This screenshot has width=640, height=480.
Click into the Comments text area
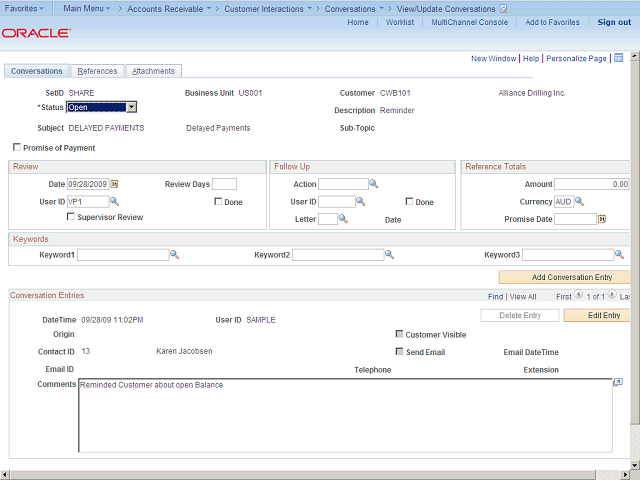(340, 415)
